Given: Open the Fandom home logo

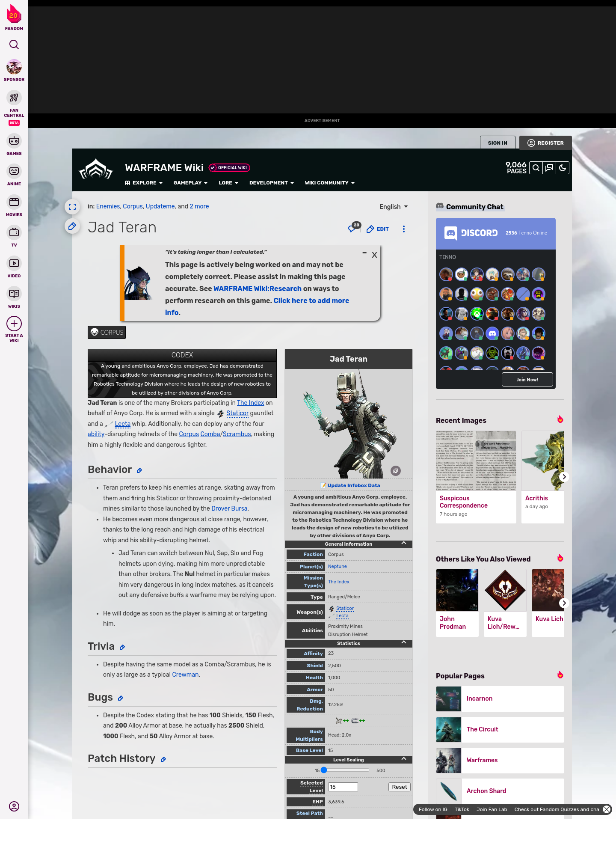Looking at the screenshot, I should (14, 17).
